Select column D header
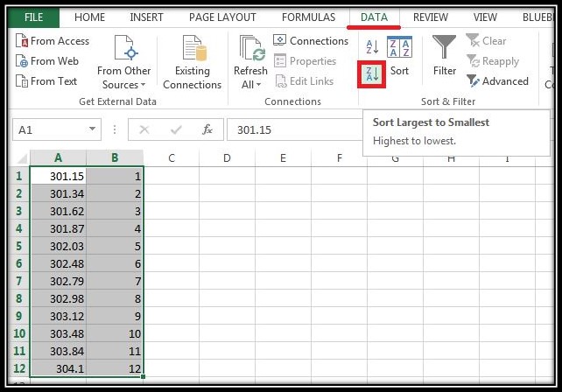Image resolution: width=562 pixels, height=392 pixels. 228,157
